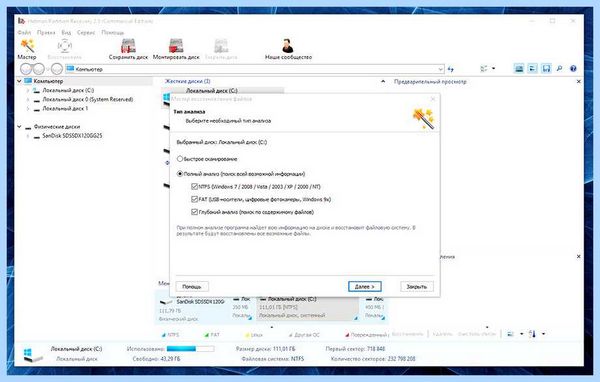Close the lower right panel with X

(x=579, y=256)
